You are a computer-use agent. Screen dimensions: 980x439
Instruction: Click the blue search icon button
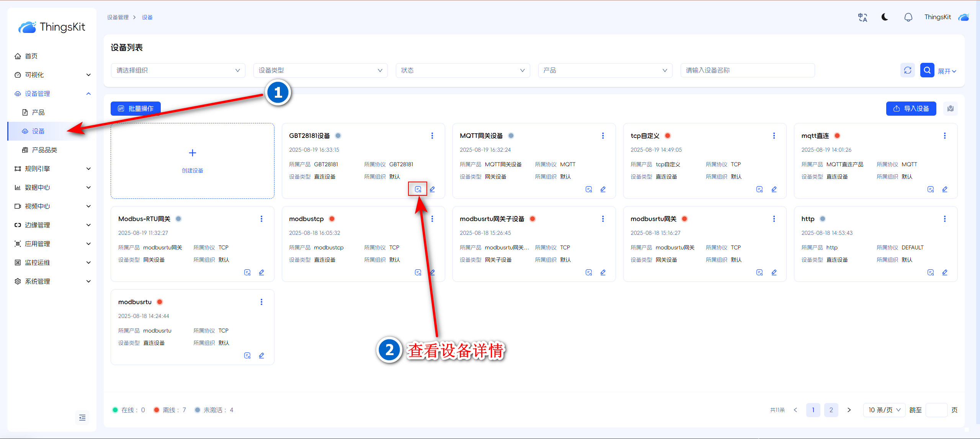click(x=927, y=70)
